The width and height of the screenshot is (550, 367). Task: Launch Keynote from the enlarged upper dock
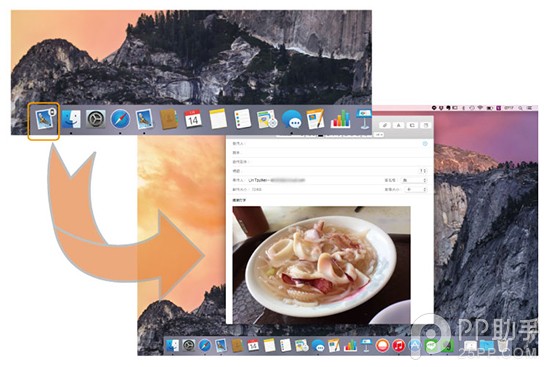363,119
